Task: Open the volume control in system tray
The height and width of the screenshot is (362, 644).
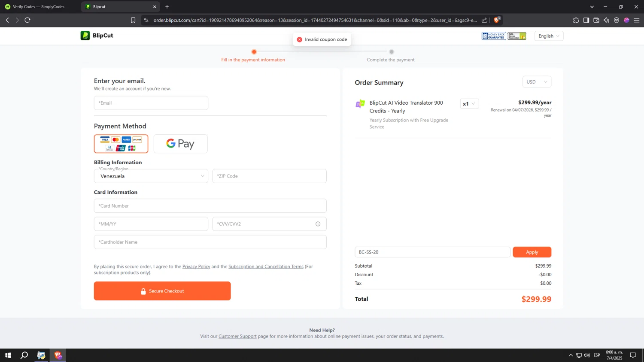Action: (587, 355)
